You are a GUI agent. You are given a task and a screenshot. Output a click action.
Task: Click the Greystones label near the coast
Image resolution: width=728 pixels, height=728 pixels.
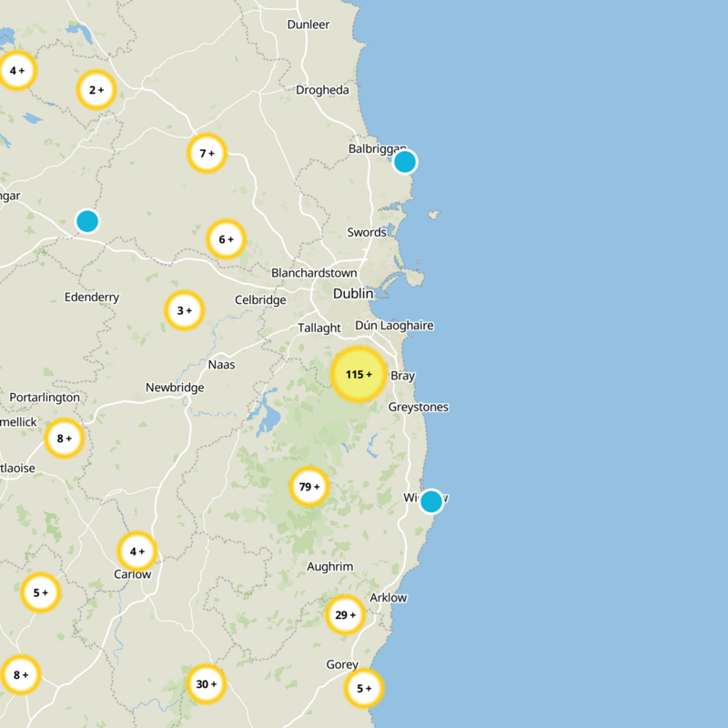pyautogui.click(x=418, y=407)
